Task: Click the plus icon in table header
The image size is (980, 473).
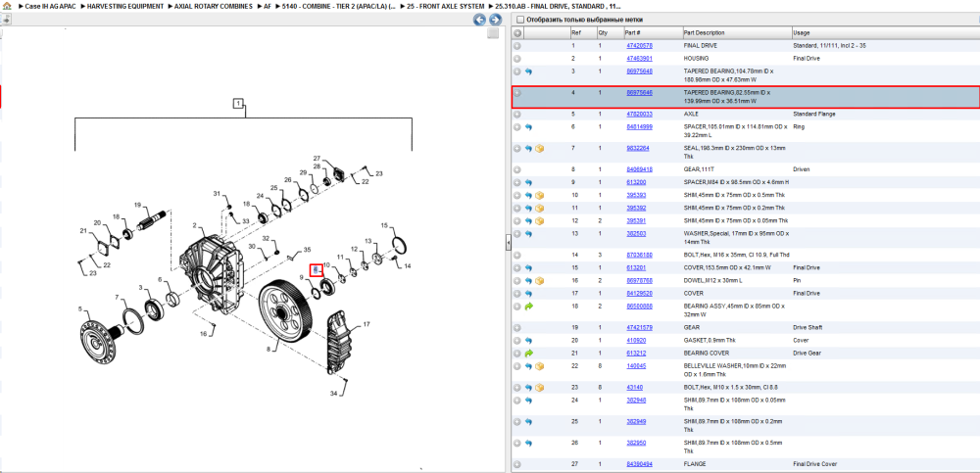Action: coord(517,32)
